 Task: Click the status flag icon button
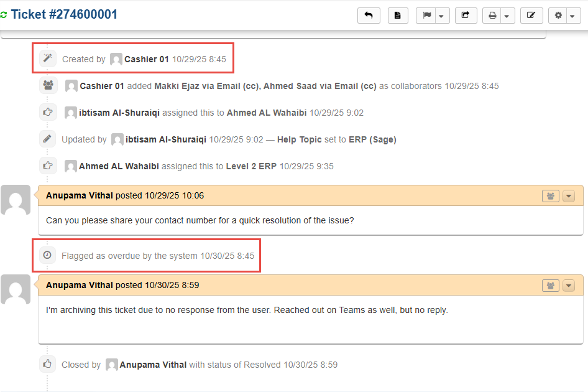click(427, 16)
